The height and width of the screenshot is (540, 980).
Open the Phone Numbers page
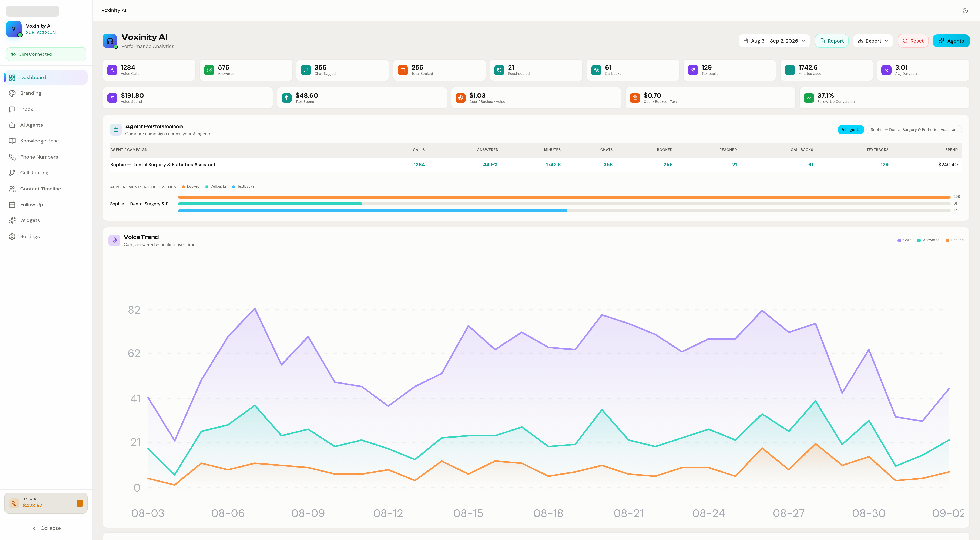46,157
